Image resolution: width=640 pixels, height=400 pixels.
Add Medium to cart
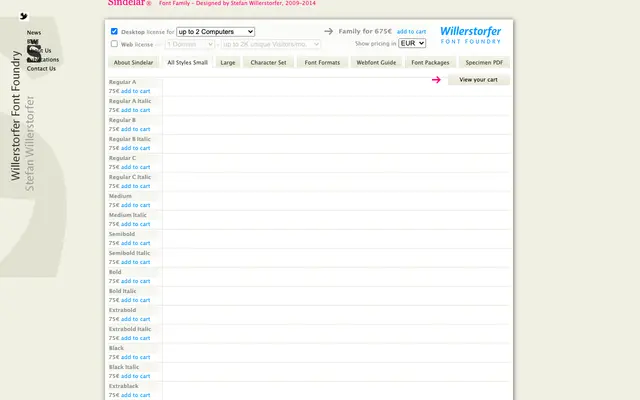136,205
